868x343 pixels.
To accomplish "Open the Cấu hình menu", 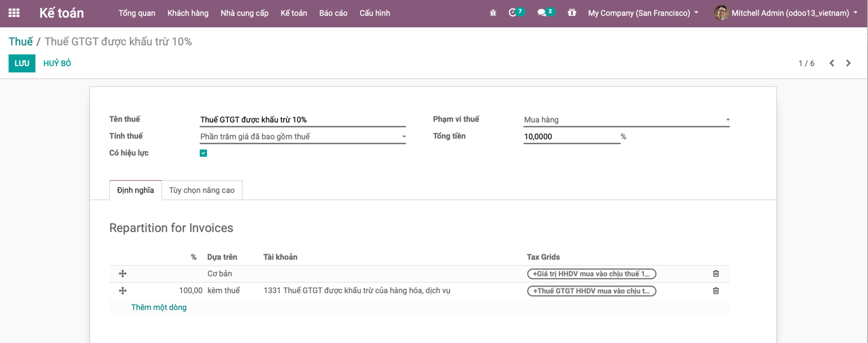I will click(375, 13).
